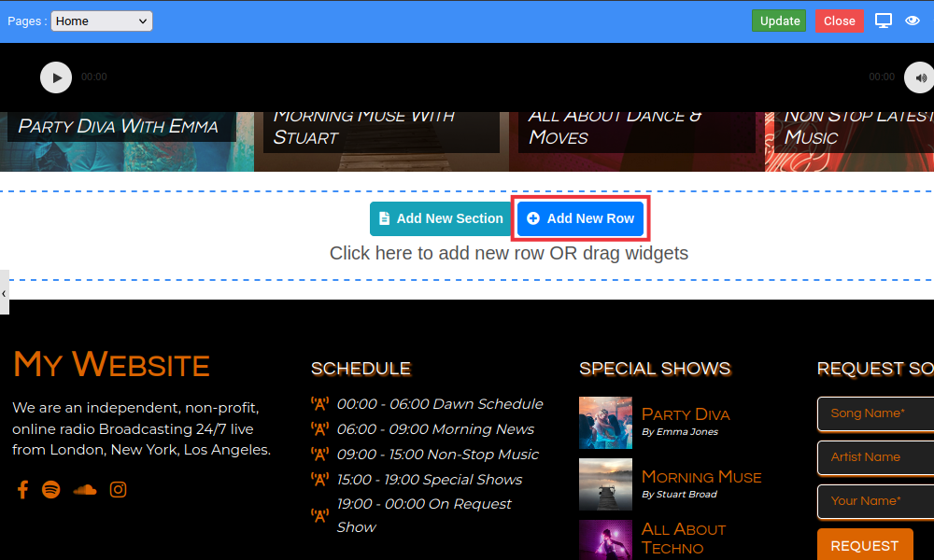Open the Instagram icon in the footer

pyautogui.click(x=118, y=489)
